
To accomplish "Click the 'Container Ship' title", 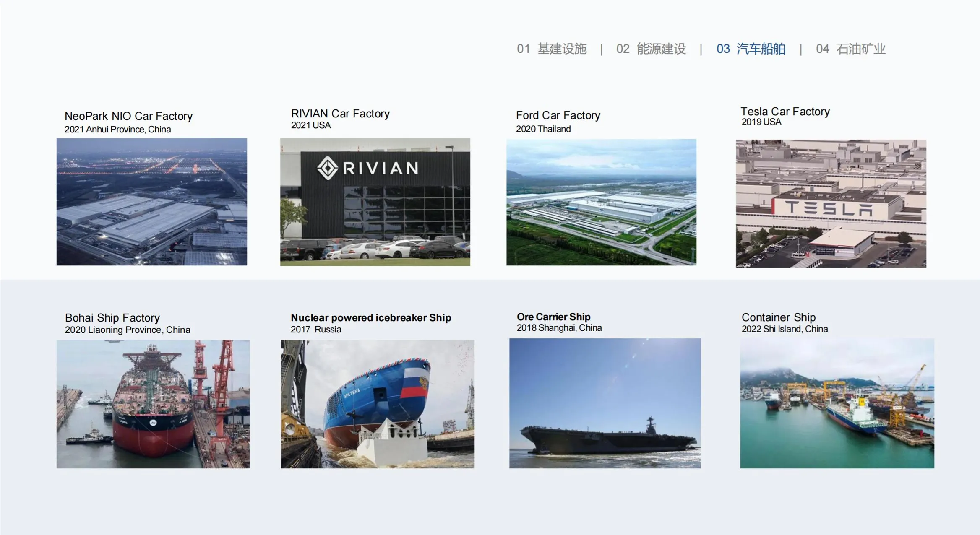I will [x=779, y=317].
